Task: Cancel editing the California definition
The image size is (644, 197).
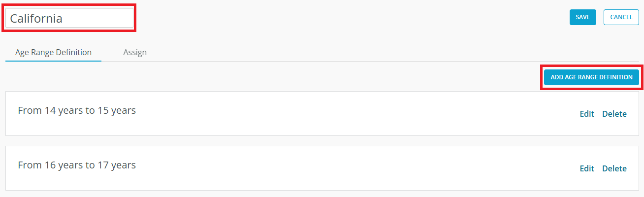Action: (621, 17)
